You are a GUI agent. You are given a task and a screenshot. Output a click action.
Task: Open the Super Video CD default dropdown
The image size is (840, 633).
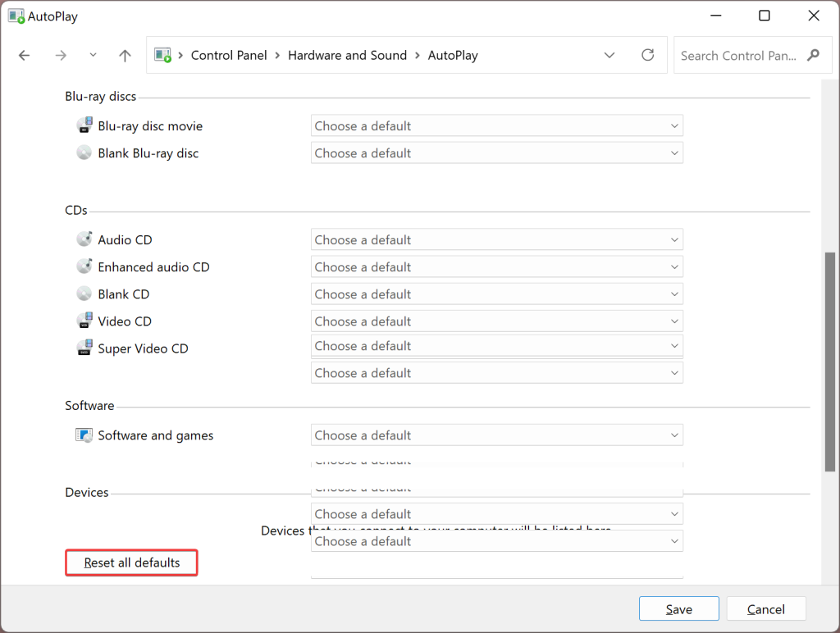496,346
